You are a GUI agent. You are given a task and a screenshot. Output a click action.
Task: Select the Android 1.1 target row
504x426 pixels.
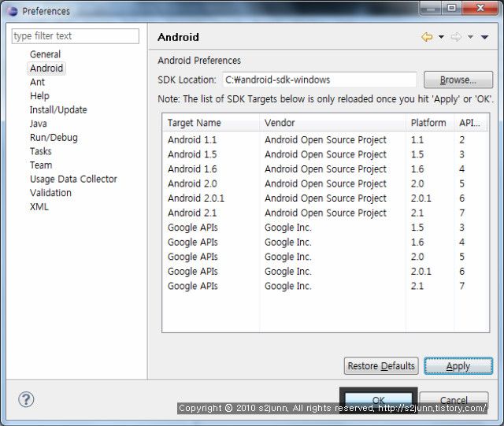(325, 140)
